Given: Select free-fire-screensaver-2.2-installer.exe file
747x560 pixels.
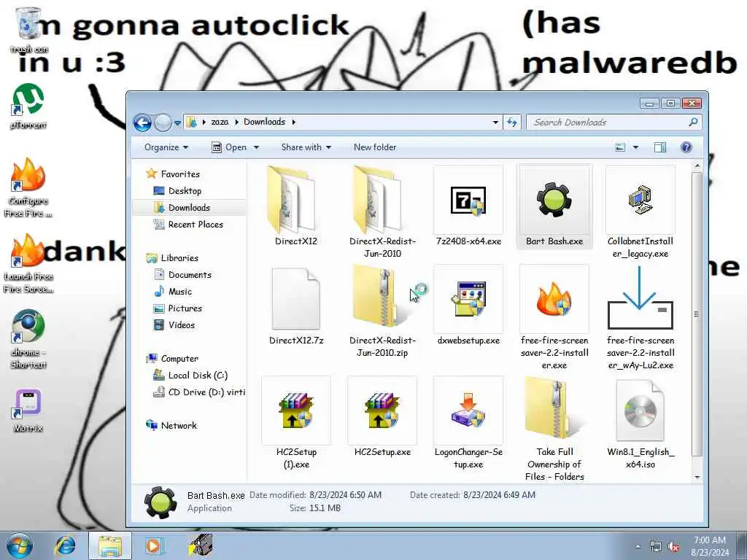Looking at the screenshot, I should pyautogui.click(x=554, y=317).
